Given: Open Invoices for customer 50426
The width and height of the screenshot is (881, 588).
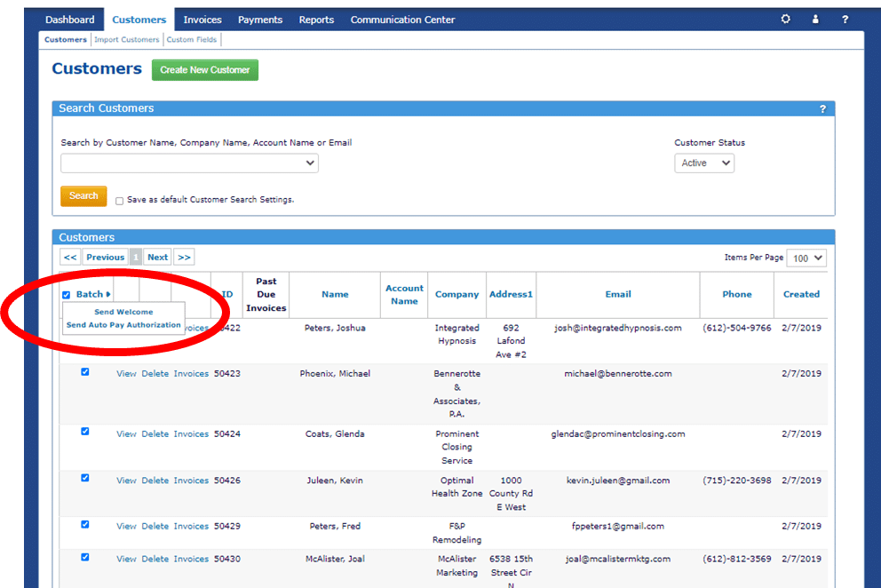Looking at the screenshot, I should pos(191,481).
